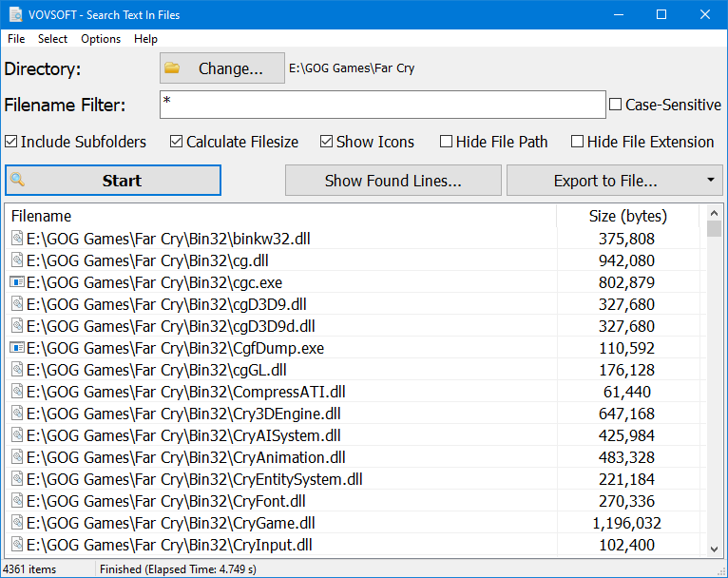Click the size value 1,196,032

pyautogui.click(x=627, y=523)
